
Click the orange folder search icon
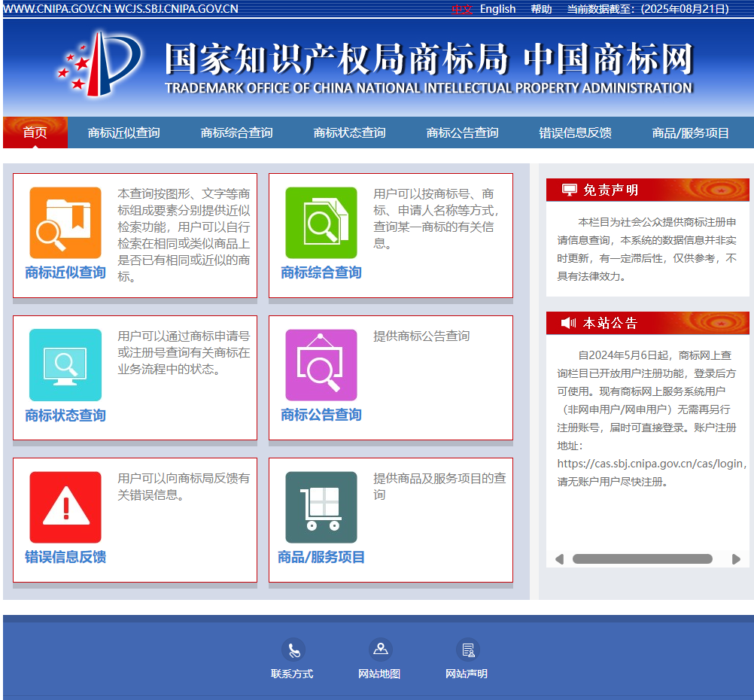(65, 223)
